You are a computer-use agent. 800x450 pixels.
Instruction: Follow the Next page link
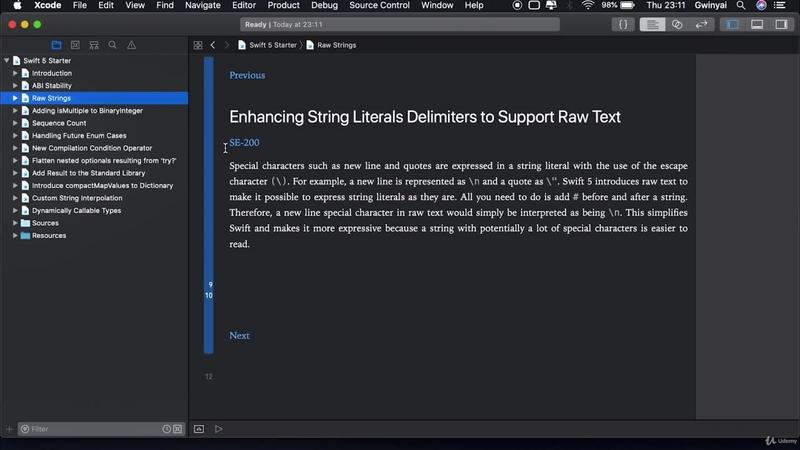coord(239,335)
